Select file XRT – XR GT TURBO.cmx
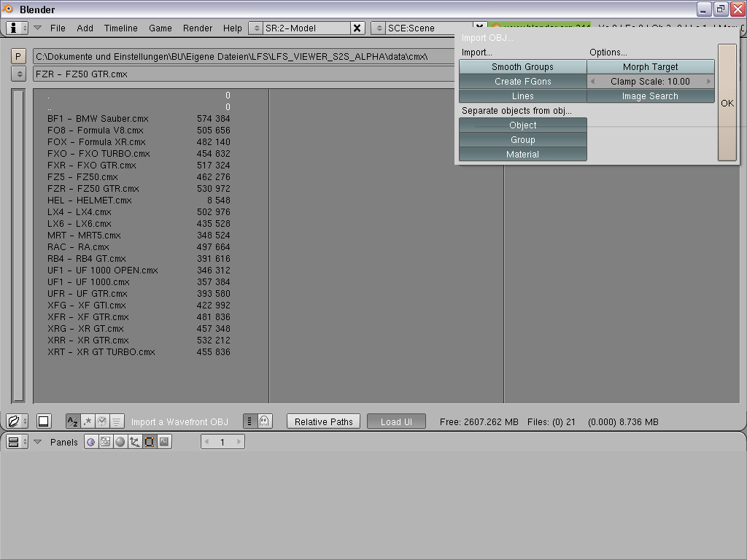747x560 pixels. 139,352
